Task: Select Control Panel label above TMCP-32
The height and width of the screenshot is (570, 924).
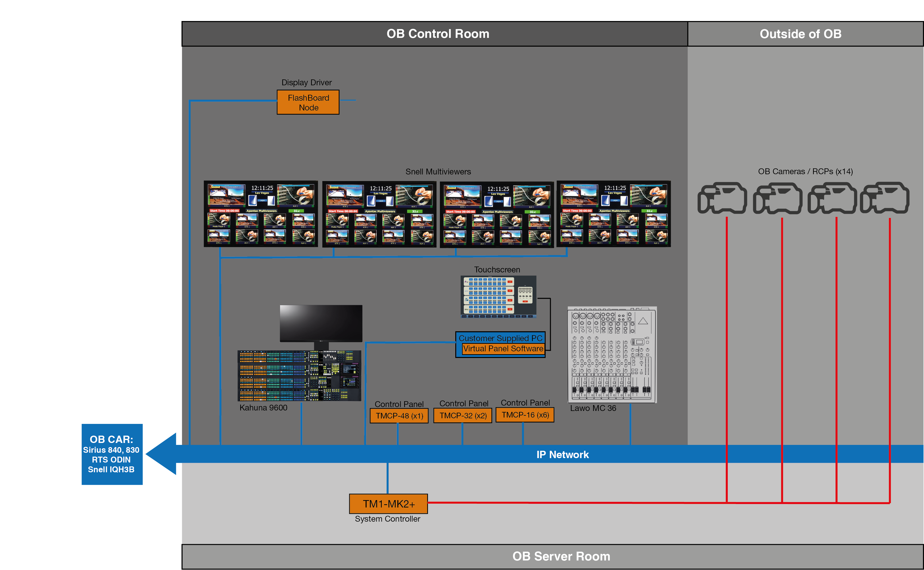Action: [x=464, y=403]
